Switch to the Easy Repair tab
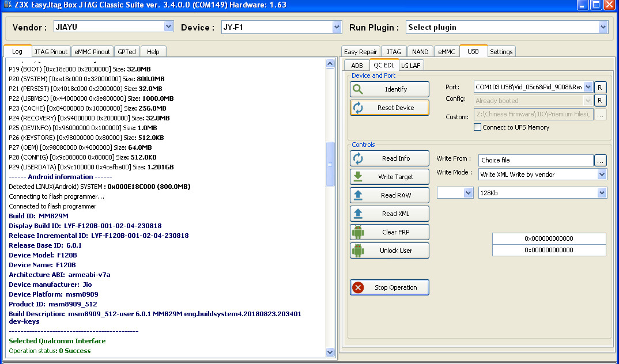This screenshot has height=364, width=619. pos(360,52)
